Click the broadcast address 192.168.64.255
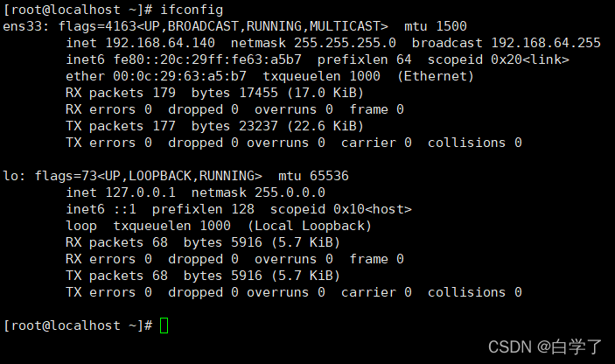 pos(546,43)
